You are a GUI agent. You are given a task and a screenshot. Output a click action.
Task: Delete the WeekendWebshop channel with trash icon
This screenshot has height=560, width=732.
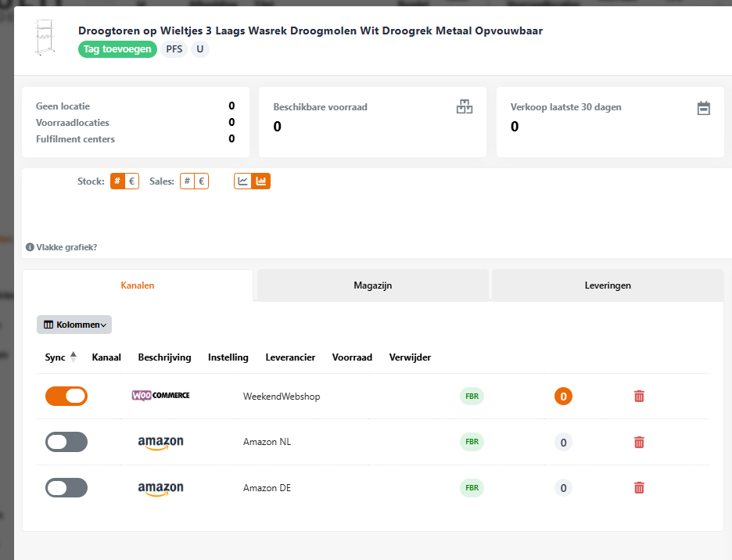pyautogui.click(x=639, y=397)
